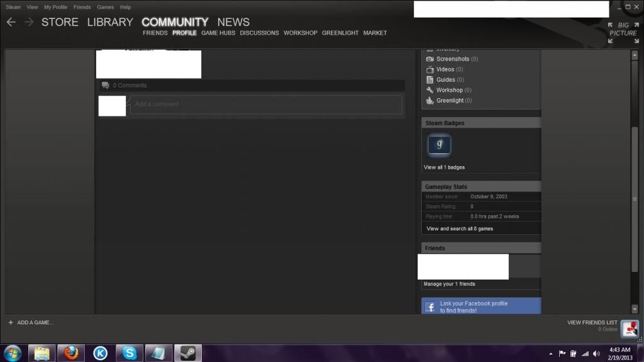Screen dimensions: 644x362
Task: Click the Facebook logo icon
Action: point(430,307)
